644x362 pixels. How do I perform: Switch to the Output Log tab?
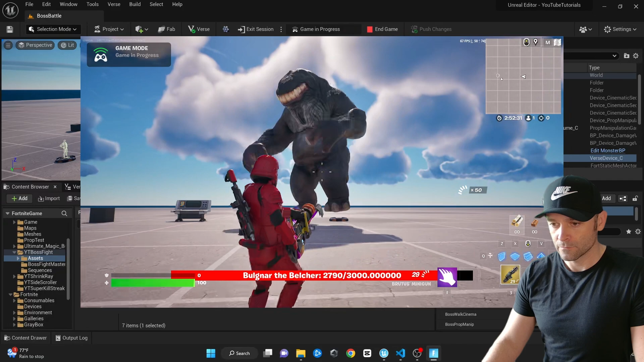point(71,338)
